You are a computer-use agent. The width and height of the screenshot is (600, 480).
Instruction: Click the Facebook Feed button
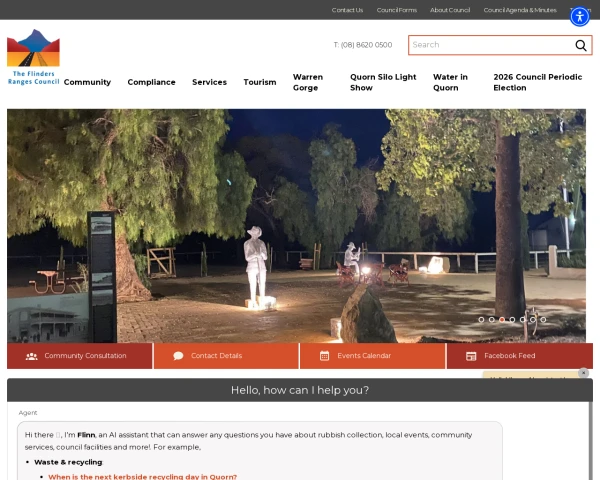pyautogui.click(x=520, y=356)
